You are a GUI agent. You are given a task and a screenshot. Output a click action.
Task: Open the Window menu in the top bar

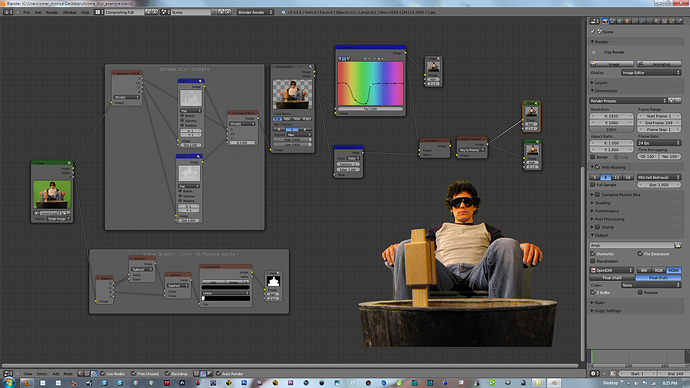point(69,12)
